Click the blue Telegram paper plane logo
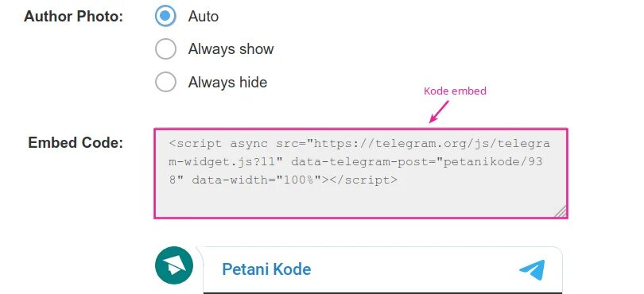 [x=532, y=270]
